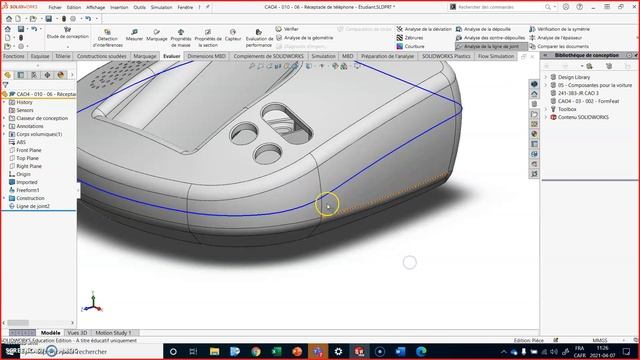
Task: Open the Détection d'interférences tool
Action: tap(108, 38)
